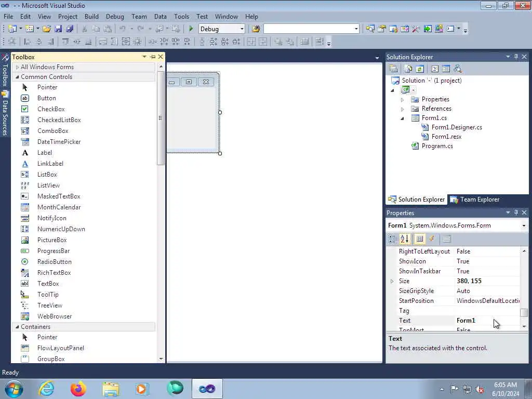The width and height of the screenshot is (532, 399).
Task: Choose the TreeView control
Action: pyautogui.click(x=49, y=305)
